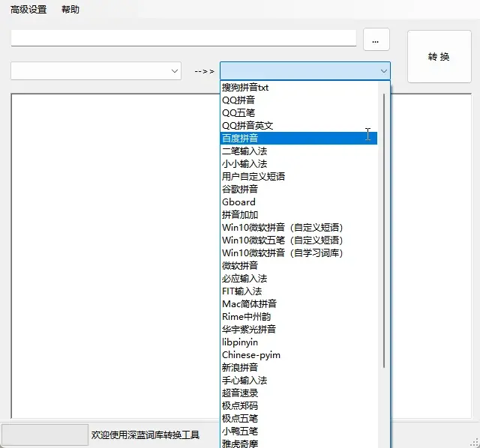Choose libpinyin from the dropdown list
This screenshot has width=480, height=448.
[239, 342]
